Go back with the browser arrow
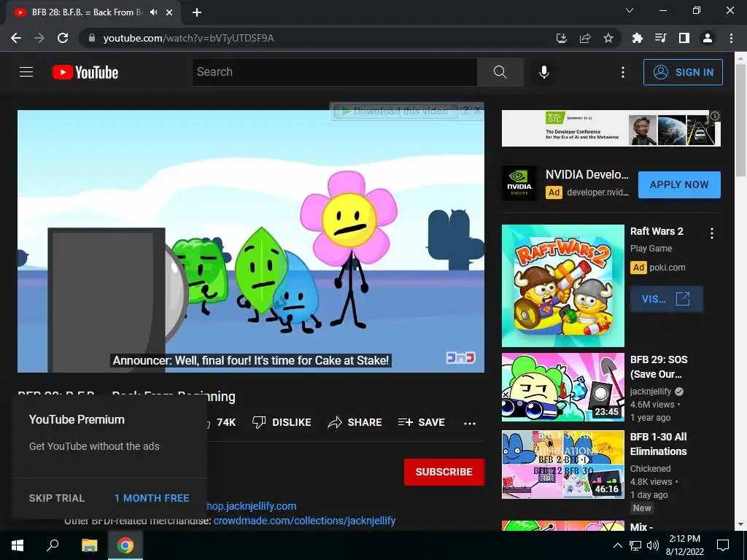Viewport: 747px width, 560px height. click(16, 38)
